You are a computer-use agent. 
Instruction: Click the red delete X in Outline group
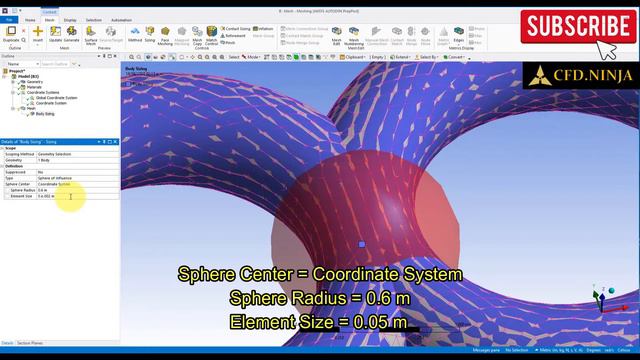coord(24,31)
